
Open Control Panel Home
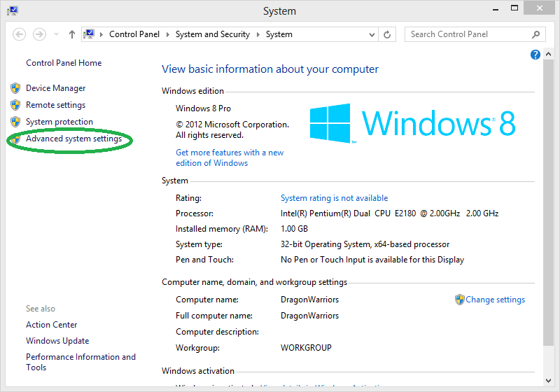64,63
